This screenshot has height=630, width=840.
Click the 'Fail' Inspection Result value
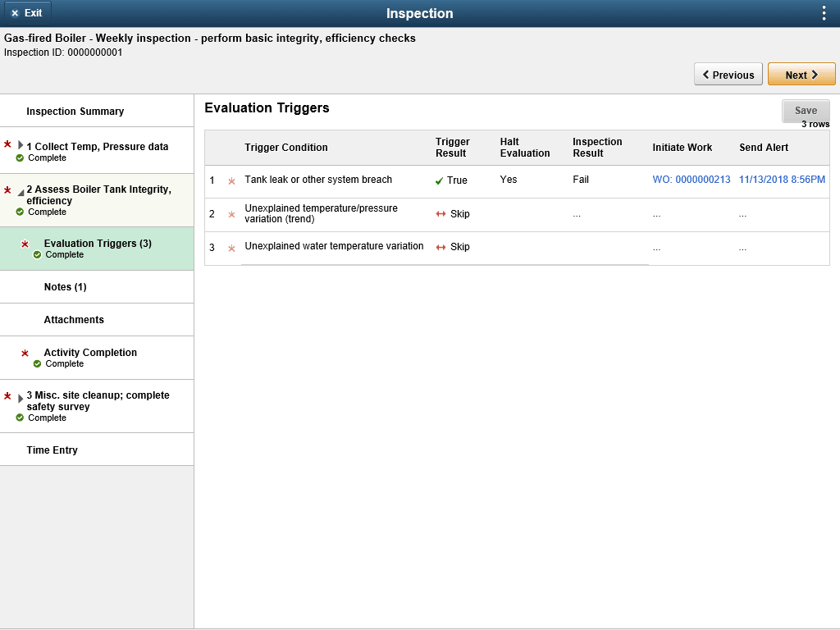click(x=581, y=180)
